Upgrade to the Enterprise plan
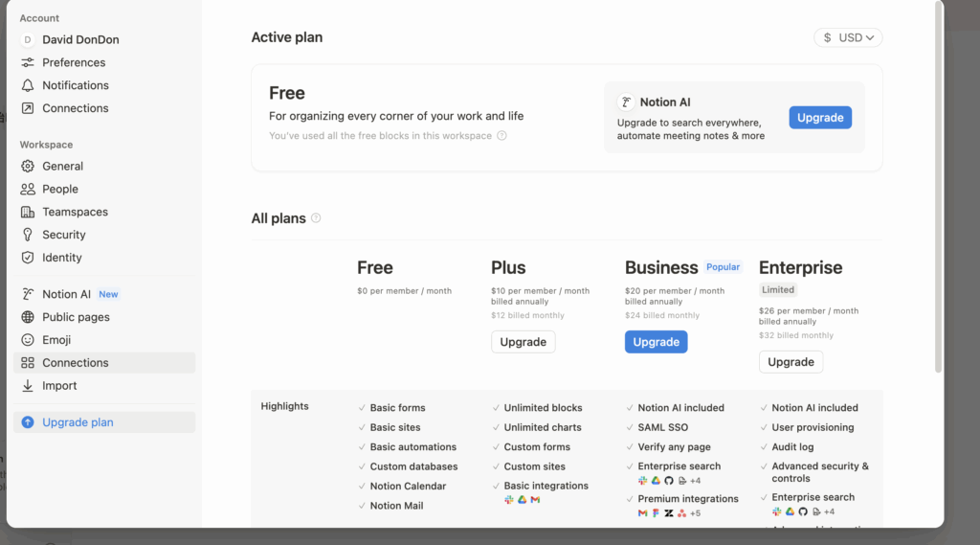The image size is (980, 545). [x=791, y=362]
